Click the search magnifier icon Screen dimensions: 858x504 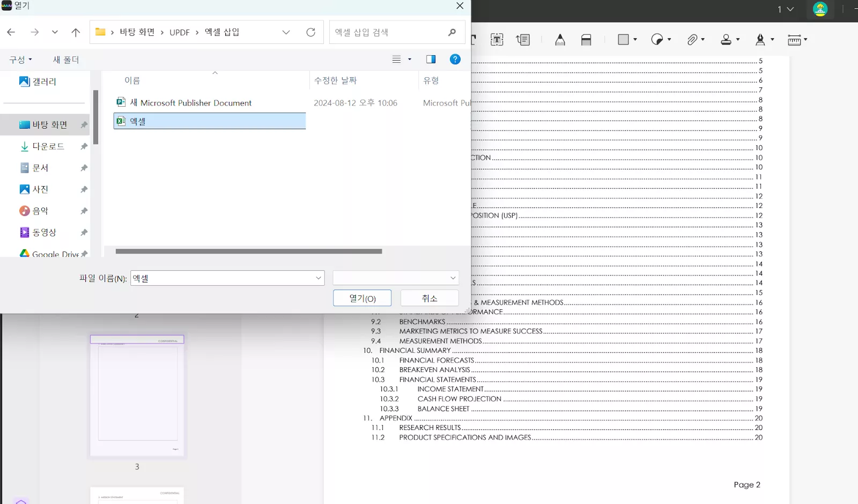pos(452,32)
